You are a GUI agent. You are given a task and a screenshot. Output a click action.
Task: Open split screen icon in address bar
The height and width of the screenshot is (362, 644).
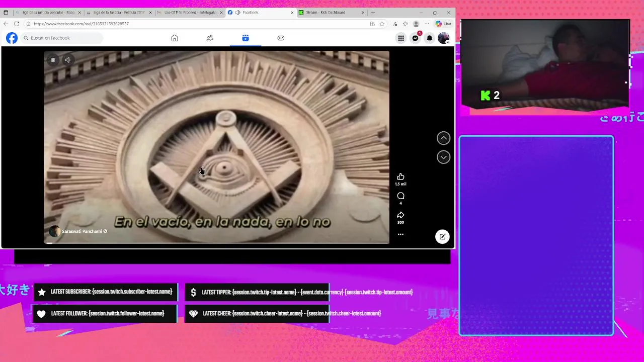372,24
